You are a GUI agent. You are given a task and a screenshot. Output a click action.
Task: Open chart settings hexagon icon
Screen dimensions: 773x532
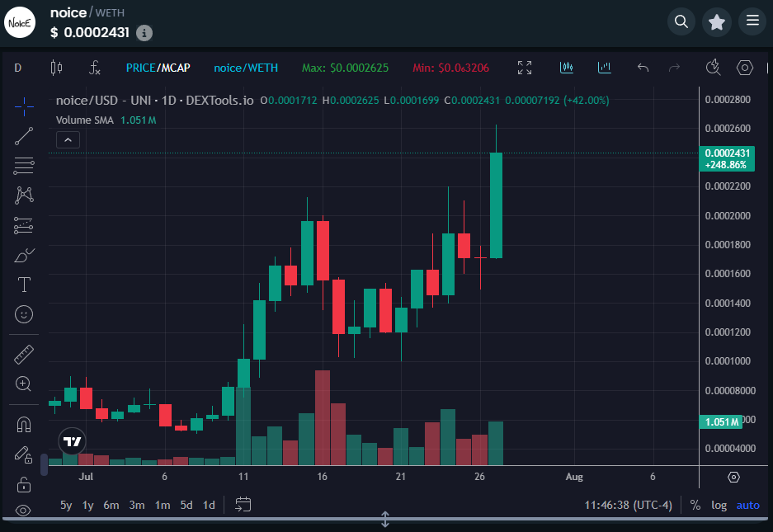(744, 68)
